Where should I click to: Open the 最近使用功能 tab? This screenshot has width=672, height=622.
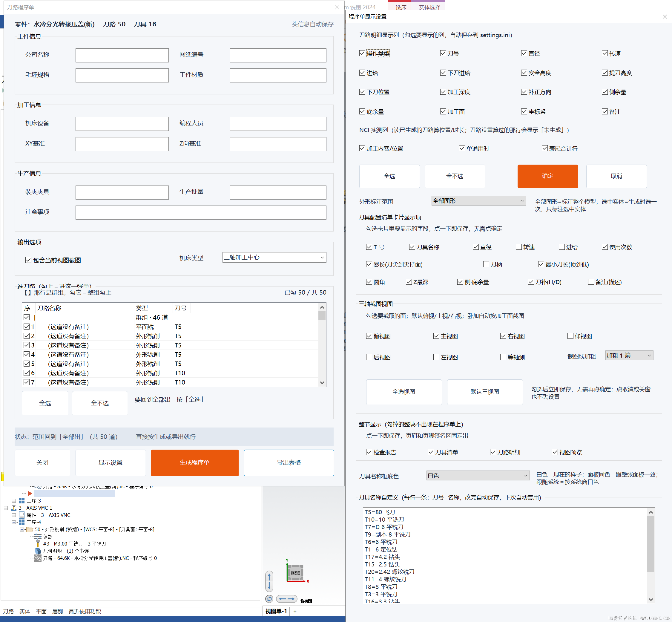click(x=85, y=612)
